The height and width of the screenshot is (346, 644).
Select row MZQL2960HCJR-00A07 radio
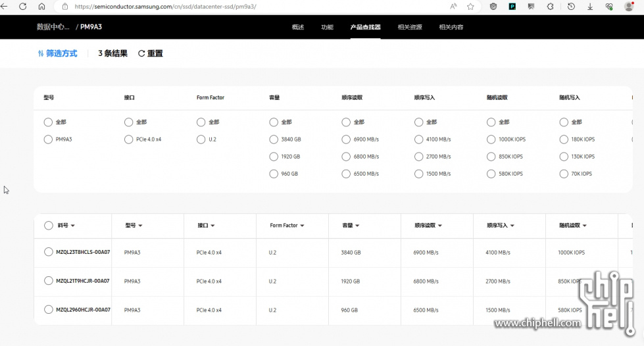49,309
